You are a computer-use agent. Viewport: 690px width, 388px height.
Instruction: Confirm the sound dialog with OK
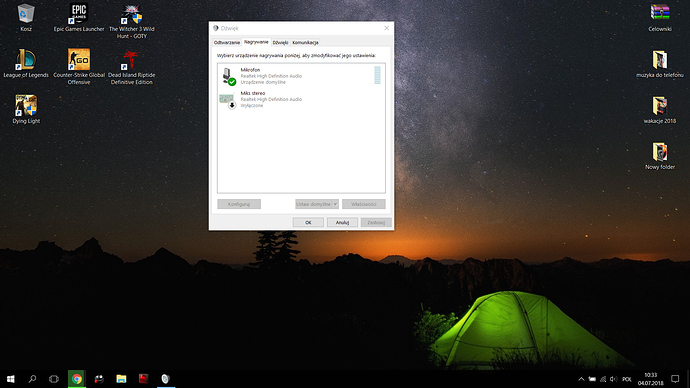(x=308, y=223)
